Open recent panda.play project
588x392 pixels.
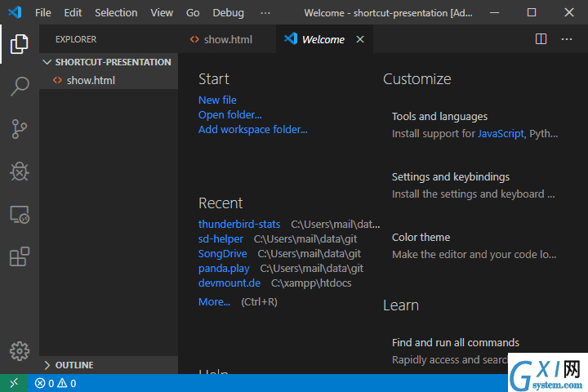pyautogui.click(x=224, y=269)
